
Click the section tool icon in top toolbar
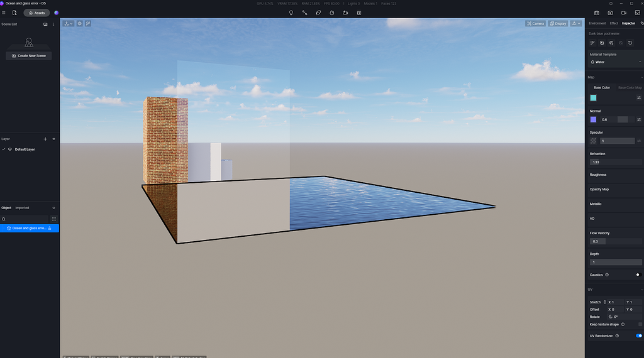[359, 13]
